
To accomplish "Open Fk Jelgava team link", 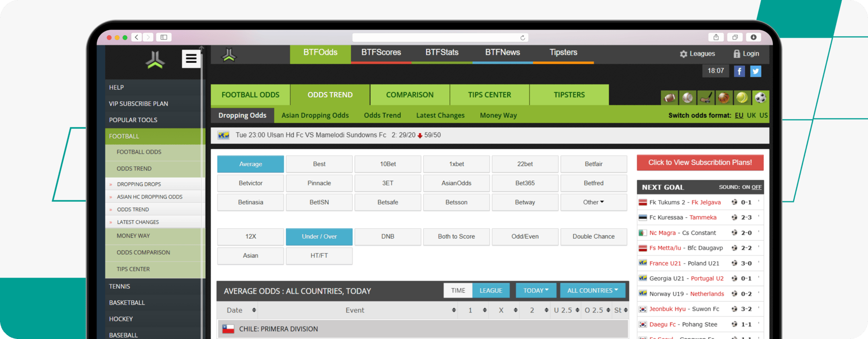I will click(706, 202).
